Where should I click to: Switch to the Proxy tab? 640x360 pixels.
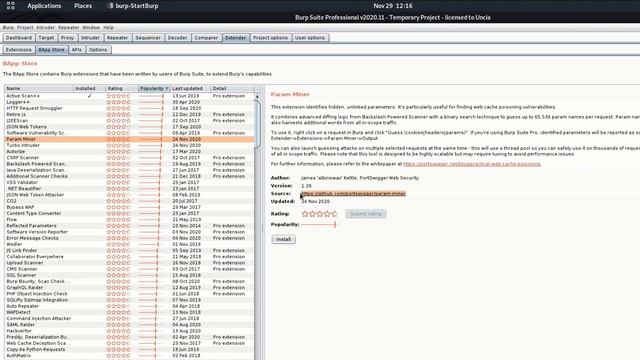pyautogui.click(x=67, y=38)
